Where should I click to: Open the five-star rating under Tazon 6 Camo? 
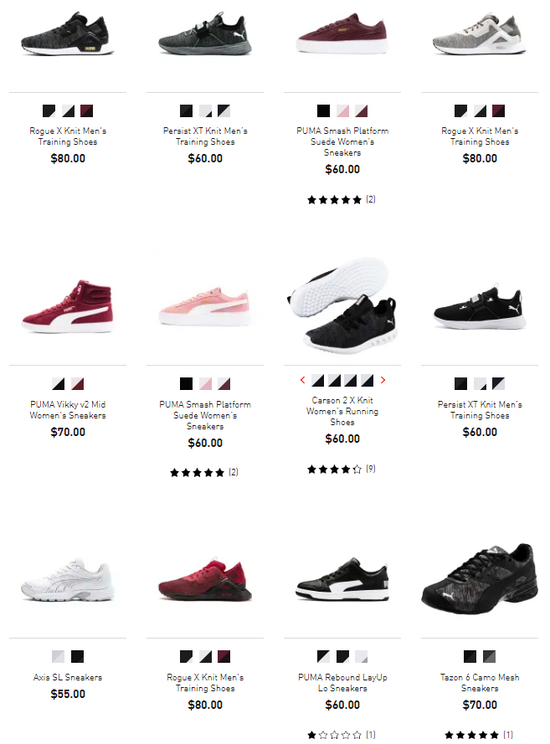coord(479,735)
